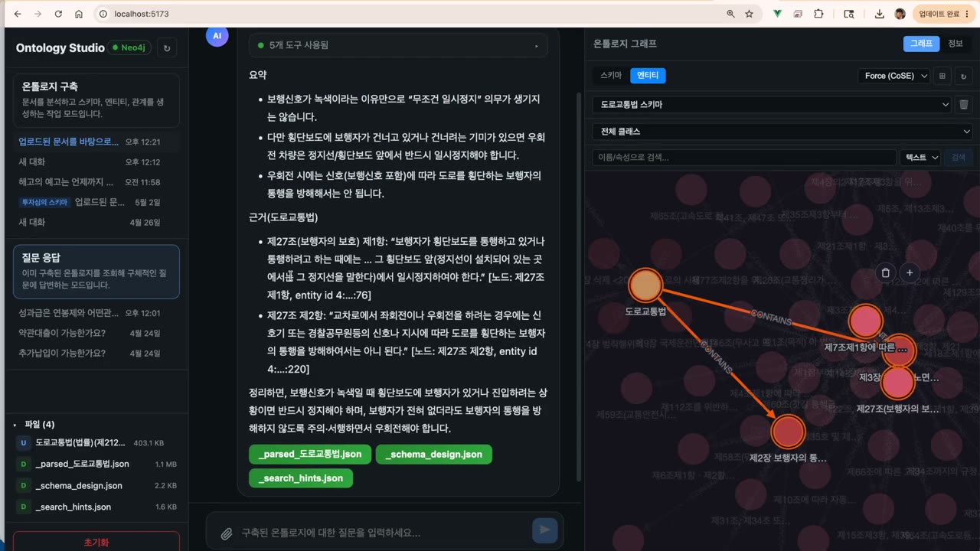Click the 초기화 reset button
The image size is (980, 551).
point(96,542)
